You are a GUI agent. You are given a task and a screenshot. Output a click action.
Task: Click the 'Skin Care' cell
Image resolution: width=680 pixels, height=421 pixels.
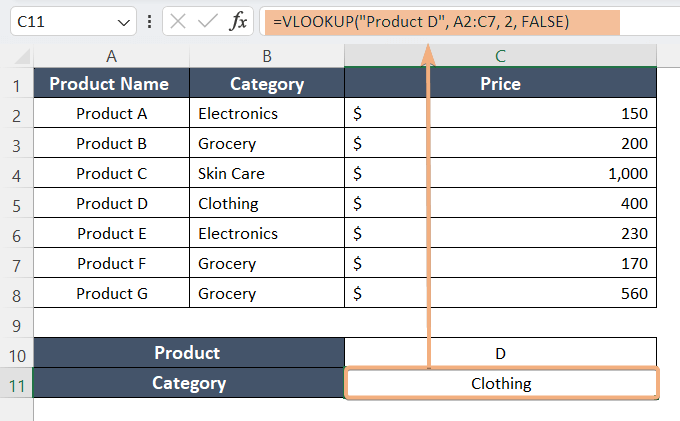pyautogui.click(x=267, y=173)
